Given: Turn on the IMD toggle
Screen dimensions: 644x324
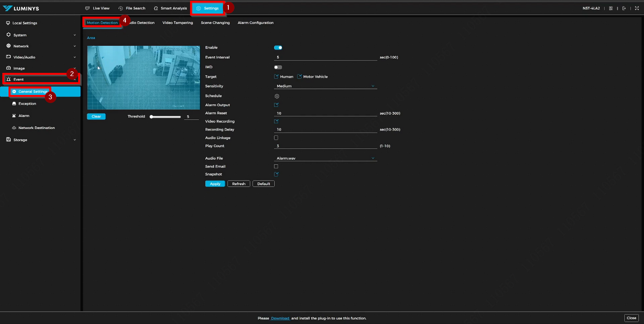Looking at the screenshot, I should [x=278, y=67].
